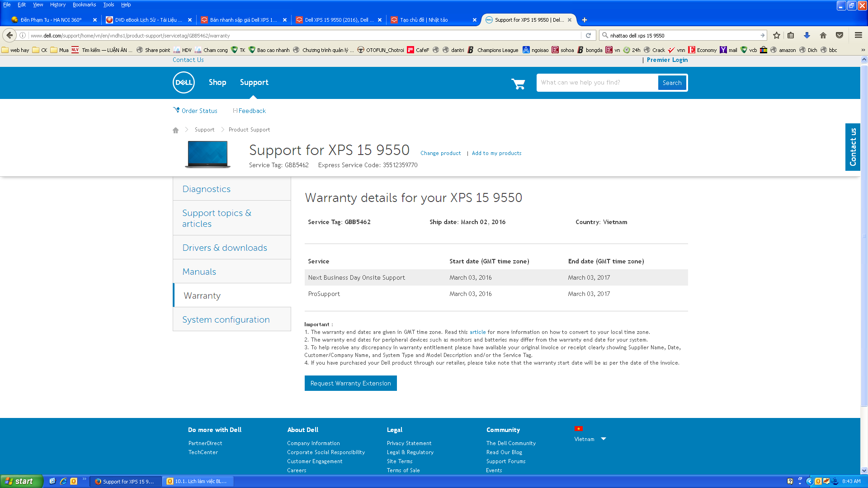Screen dimensions: 868x488
Task: Click the page vertical scrollbar thumb
Action: (864, 235)
